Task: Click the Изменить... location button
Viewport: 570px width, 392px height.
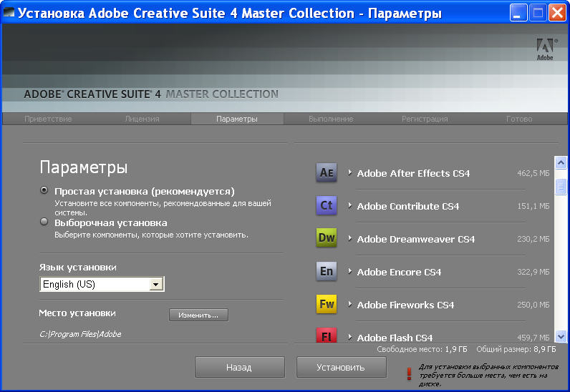Action: tap(198, 315)
